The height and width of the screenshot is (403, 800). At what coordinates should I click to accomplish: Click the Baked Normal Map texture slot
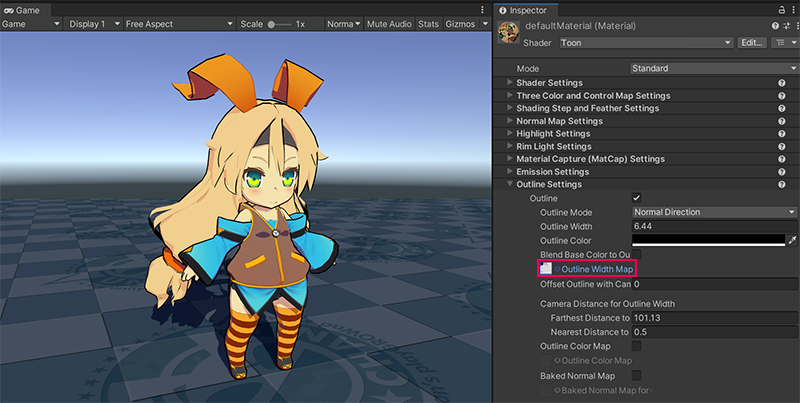[546, 391]
